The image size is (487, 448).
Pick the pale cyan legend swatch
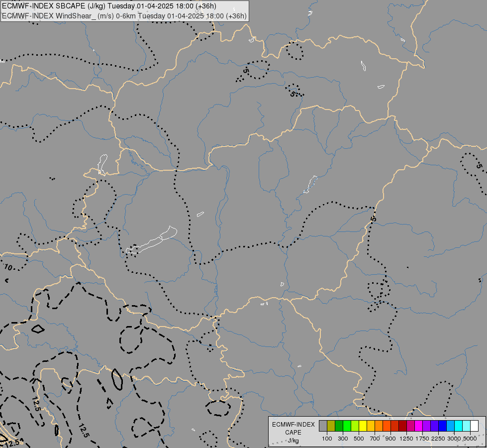pos(466,426)
